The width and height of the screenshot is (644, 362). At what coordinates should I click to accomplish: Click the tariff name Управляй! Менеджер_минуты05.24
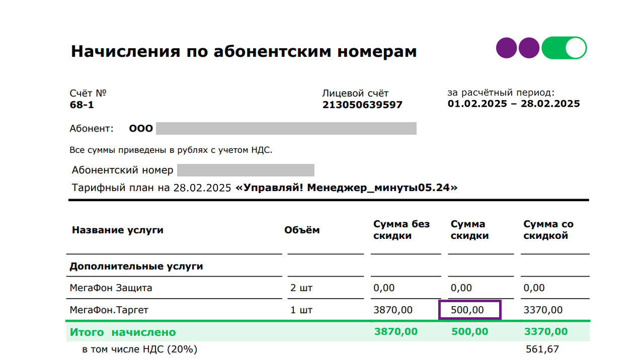click(x=347, y=188)
